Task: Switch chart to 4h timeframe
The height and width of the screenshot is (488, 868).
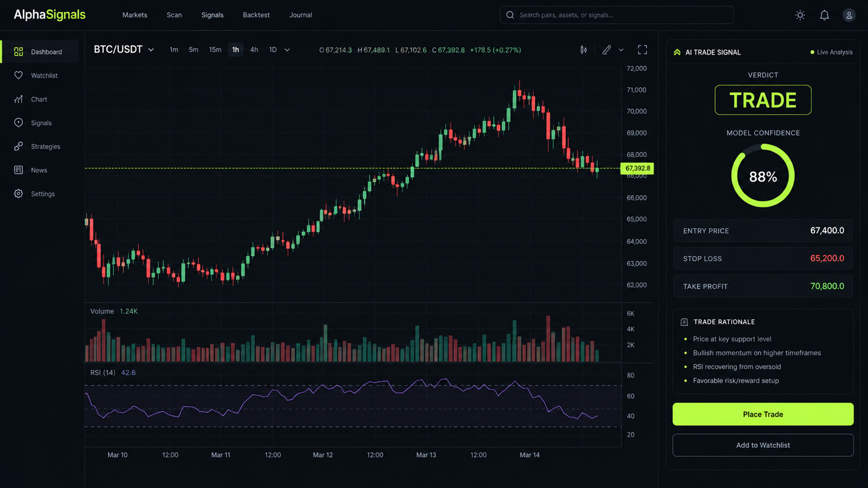Action: [x=254, y=50]
